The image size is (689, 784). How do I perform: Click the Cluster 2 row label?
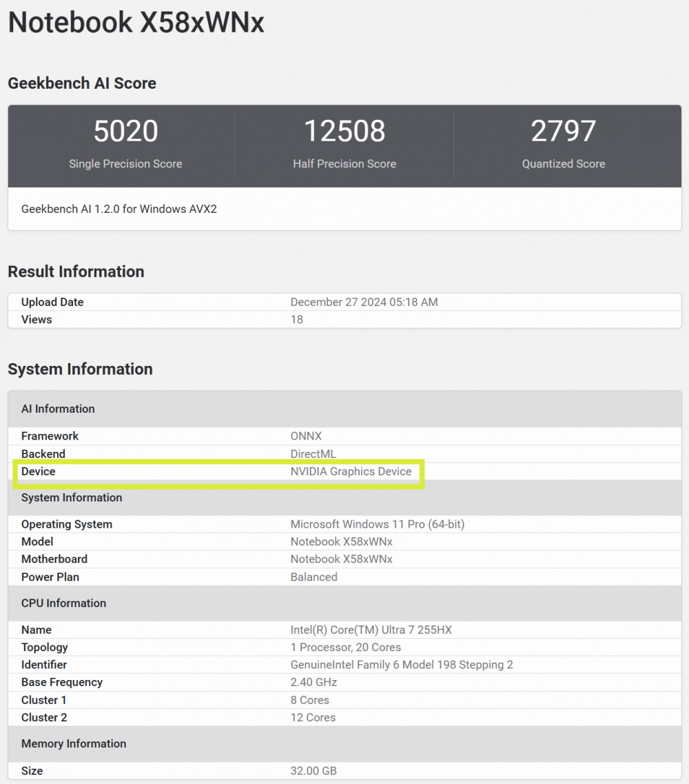44,717
